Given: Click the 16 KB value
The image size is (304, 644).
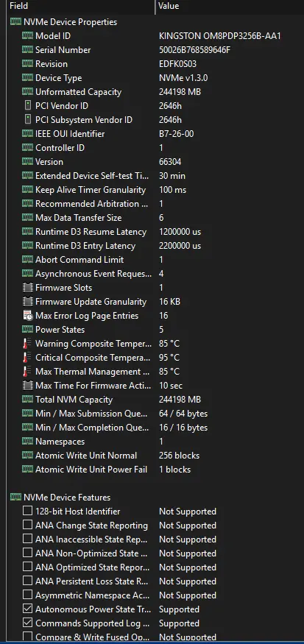Looking at the screenshot, I should click(169, 302).
